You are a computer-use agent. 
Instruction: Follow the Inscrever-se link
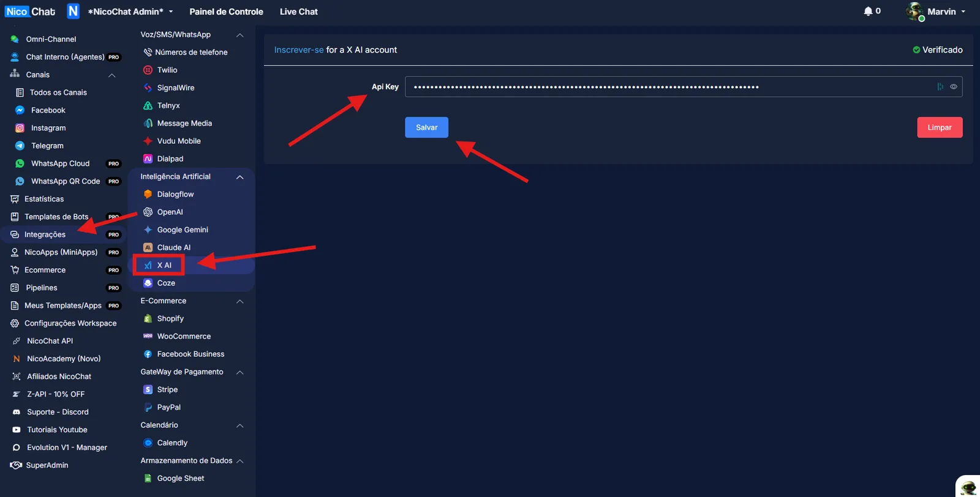pos(299,50)
